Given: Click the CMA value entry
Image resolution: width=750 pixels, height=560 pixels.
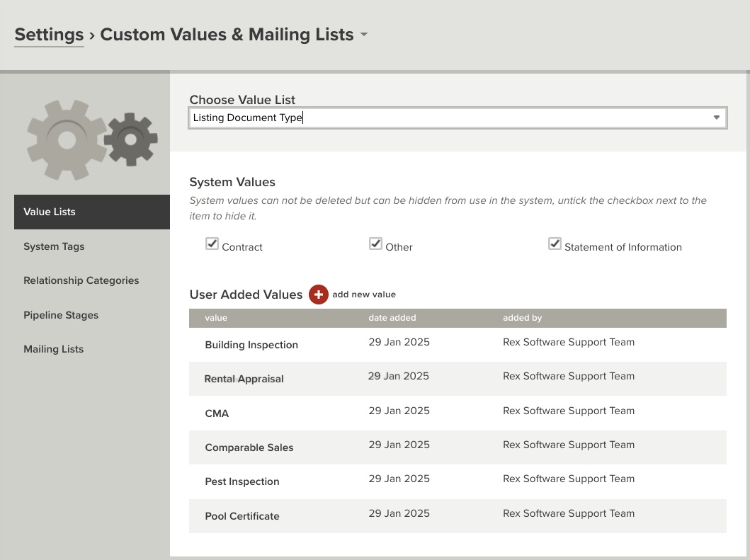Looking at the screenshot, I should coord(217,413).
